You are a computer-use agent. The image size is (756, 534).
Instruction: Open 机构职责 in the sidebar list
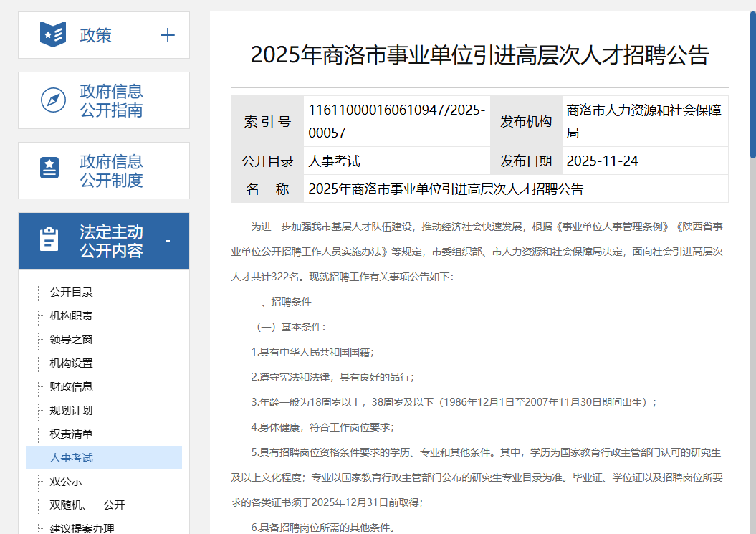click(71, 315)
